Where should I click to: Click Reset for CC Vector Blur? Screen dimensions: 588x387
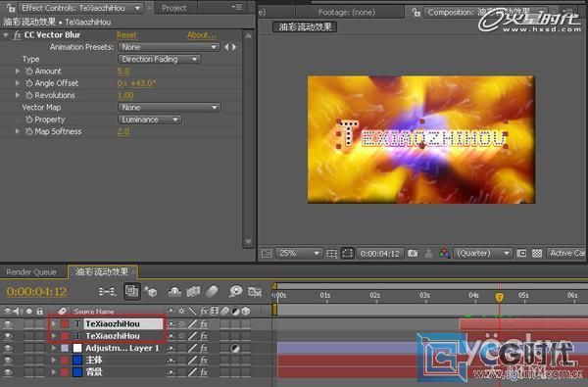click(x=126, y=35)
